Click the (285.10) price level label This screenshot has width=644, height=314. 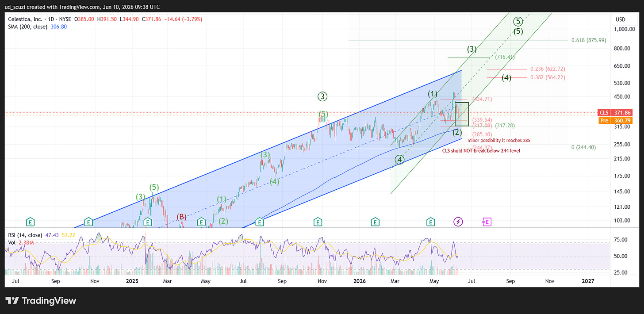pos(482,134)
